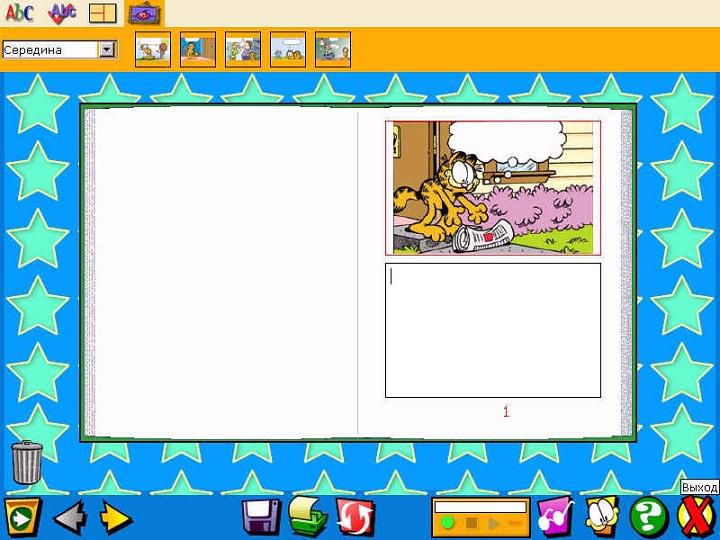Select the fifth comic scene thumbnail

pos(333,49)
